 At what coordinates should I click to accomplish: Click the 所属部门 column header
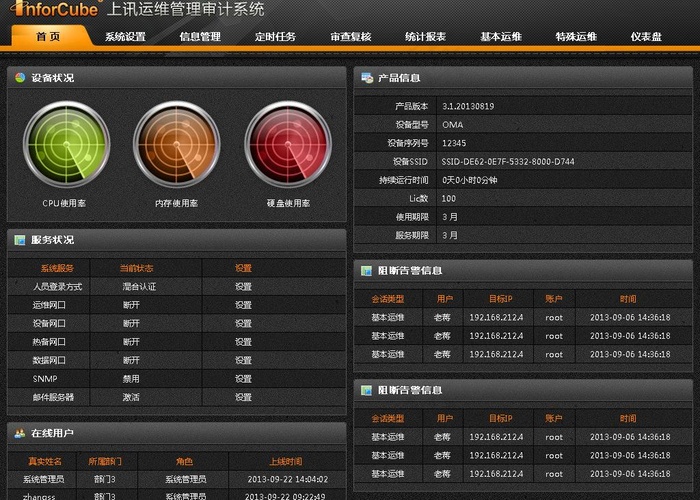[105, 462]
